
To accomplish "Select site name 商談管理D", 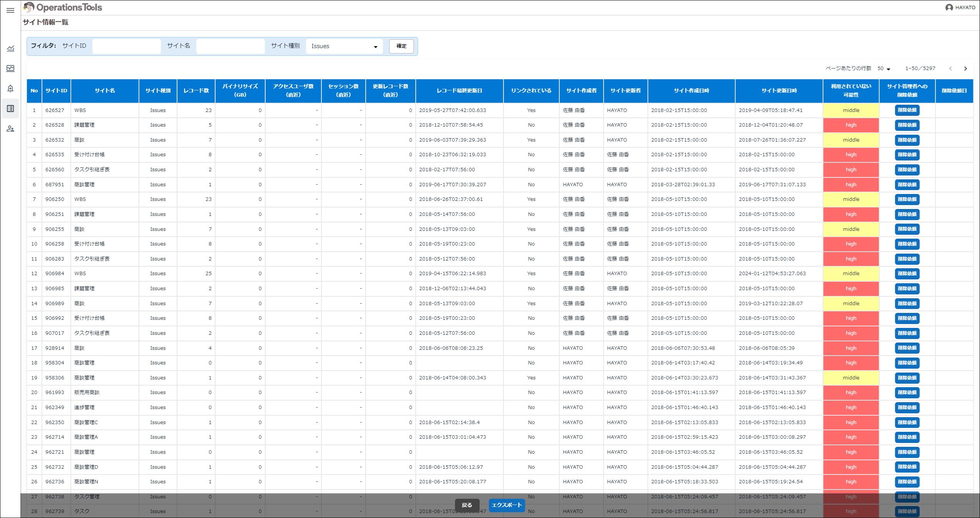I will 86,467.
